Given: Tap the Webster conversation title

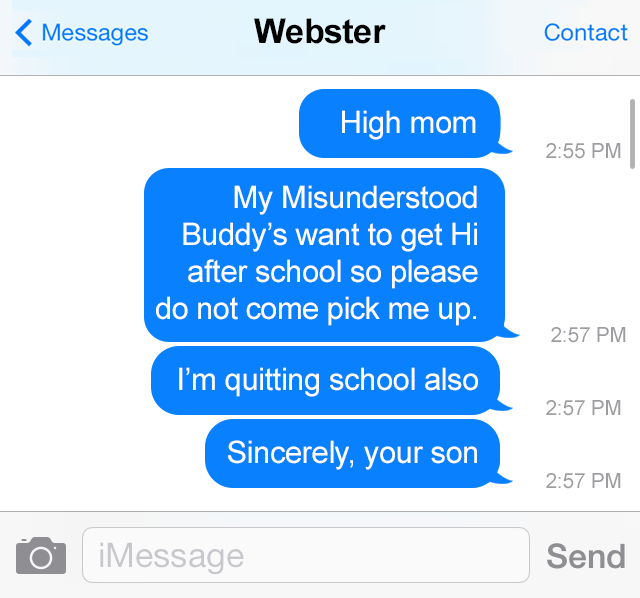Looking at the screenshot, I should click(320, 32).
